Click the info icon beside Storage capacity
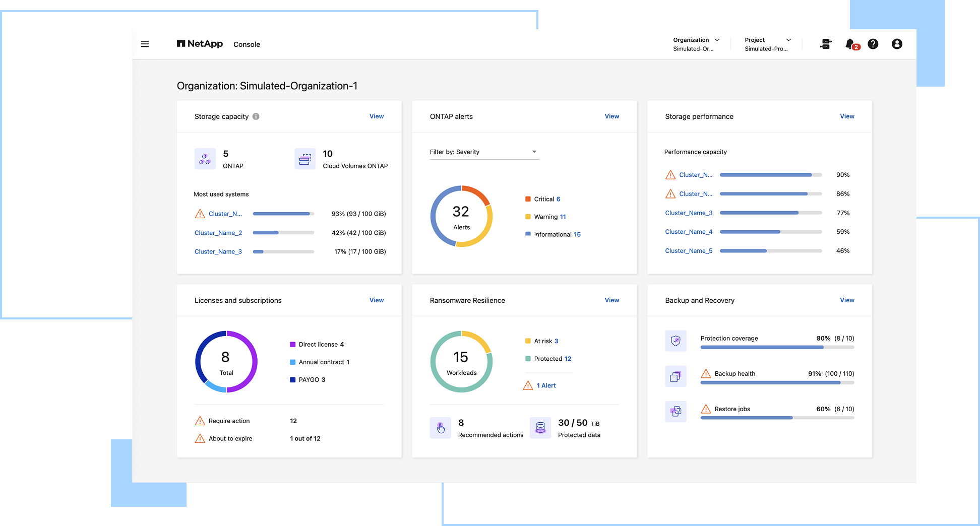Image resolution: width=980 pixels, height=526 pixels. click(x=256, y=116)
